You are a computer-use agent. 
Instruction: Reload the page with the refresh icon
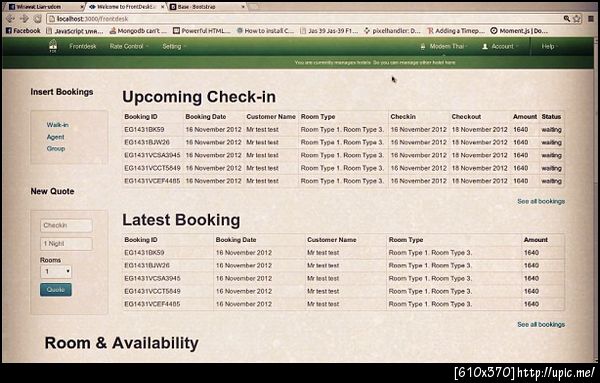pyautogui.click(x=38, y=18)
